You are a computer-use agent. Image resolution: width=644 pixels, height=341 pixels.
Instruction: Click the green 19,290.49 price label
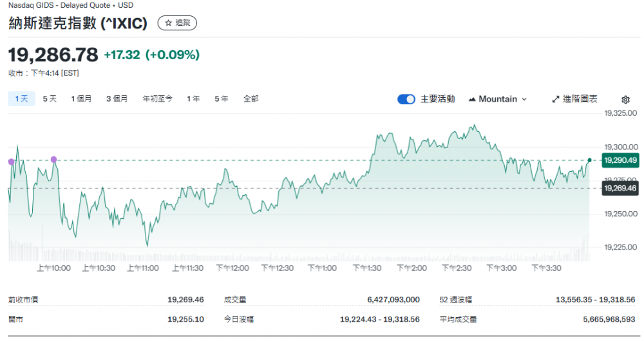pos(620,160)
